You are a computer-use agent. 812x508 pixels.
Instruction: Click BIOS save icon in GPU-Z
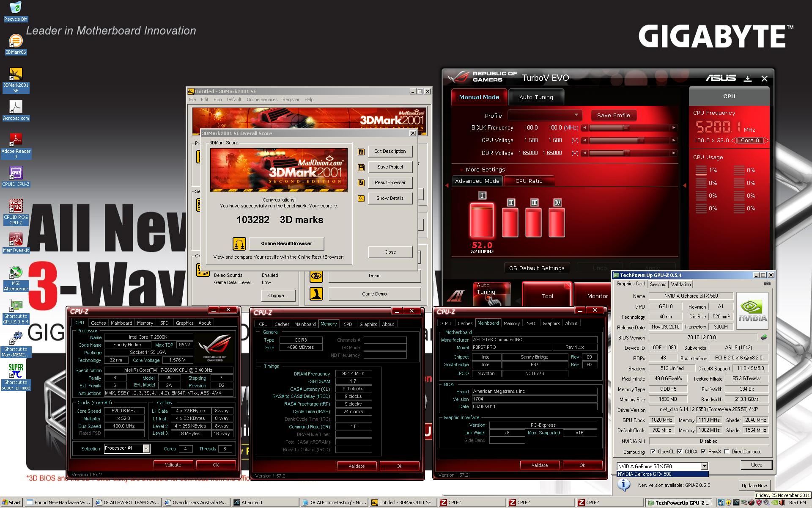click(x=763, y=337)
